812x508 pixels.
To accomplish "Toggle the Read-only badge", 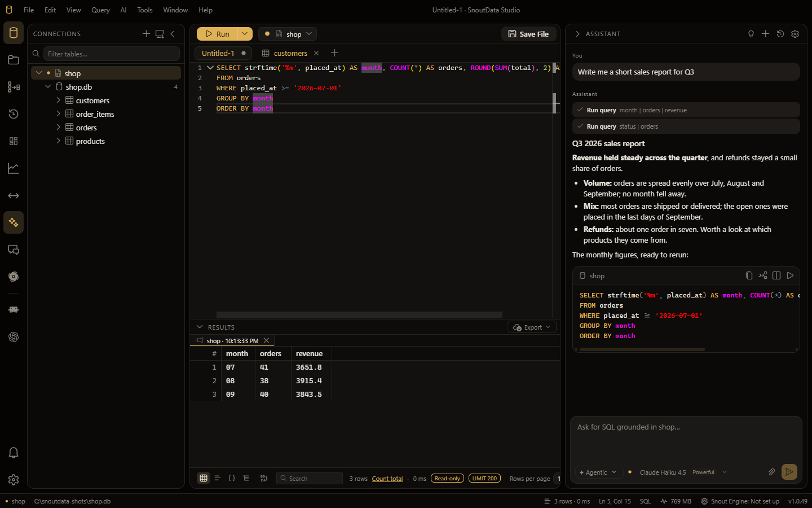I will (447, 478).
